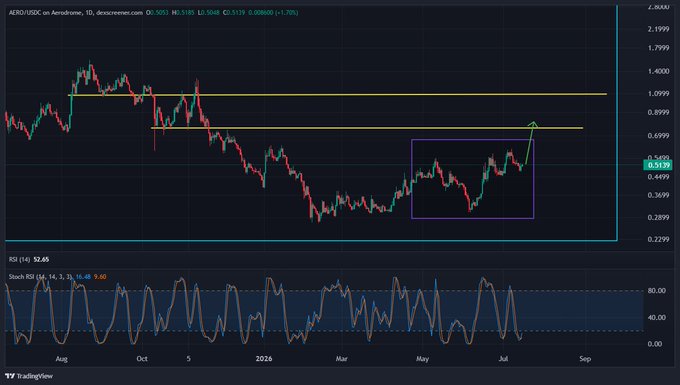Click the close value C0.5139
The height and width of the screenshot is (385, 680).
(234, 13)
